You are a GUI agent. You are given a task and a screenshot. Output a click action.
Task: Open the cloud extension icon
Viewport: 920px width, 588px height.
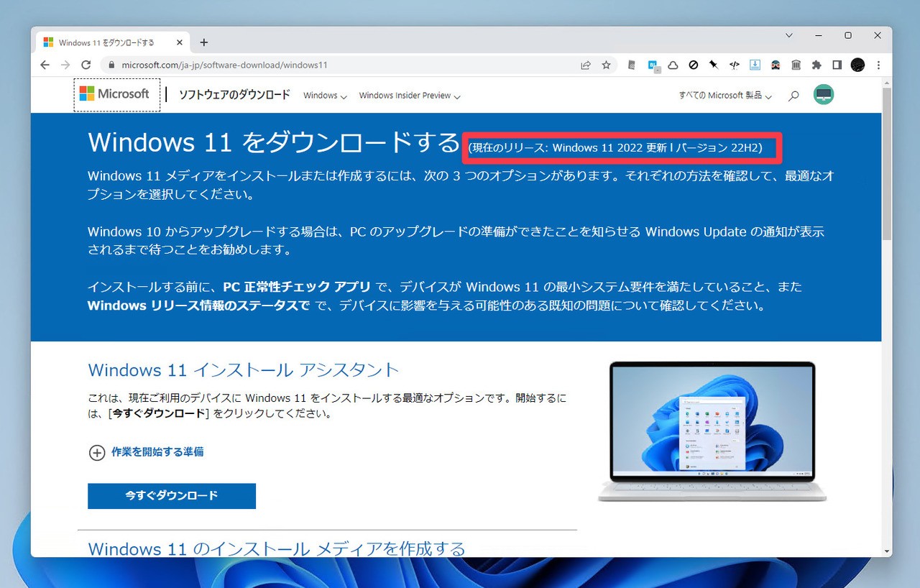click(x=673, y=65)
